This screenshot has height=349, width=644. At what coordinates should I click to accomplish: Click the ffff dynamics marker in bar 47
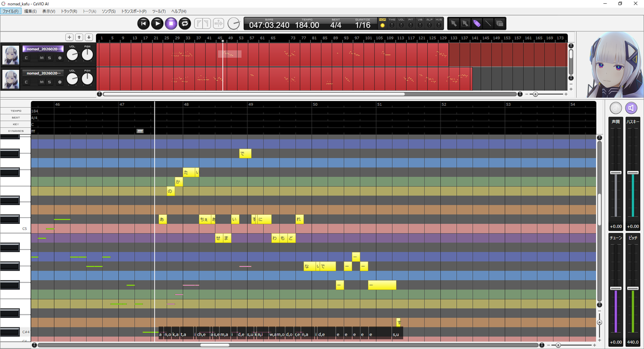(x=141, y=131)
